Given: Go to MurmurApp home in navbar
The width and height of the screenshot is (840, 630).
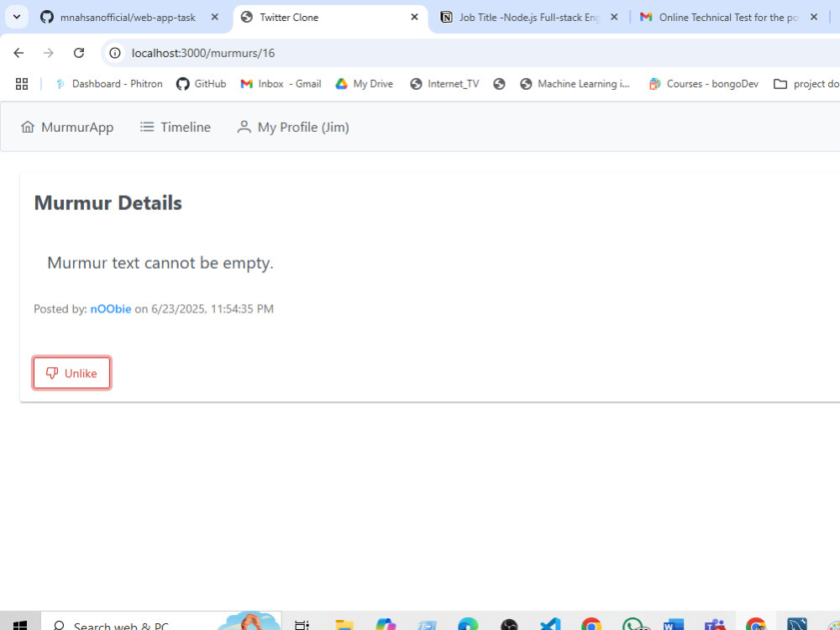Looking at the screenshot, I should point(67,127).
